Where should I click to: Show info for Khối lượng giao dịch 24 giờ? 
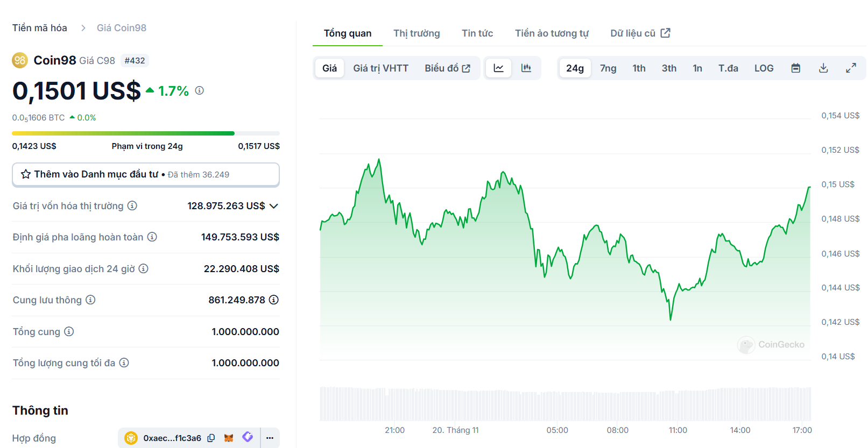pyautogui.click(x=144, y=268)
